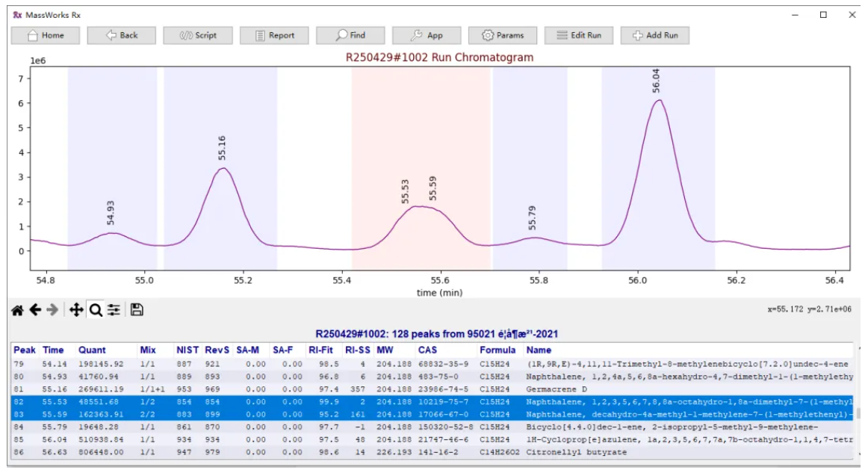Click the Add Run button

(655, 35)
